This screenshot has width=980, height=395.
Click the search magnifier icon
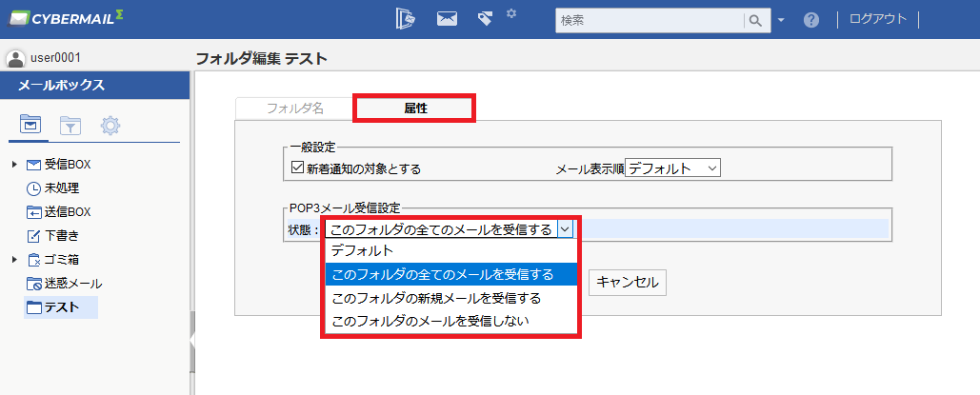pos(755,21)
